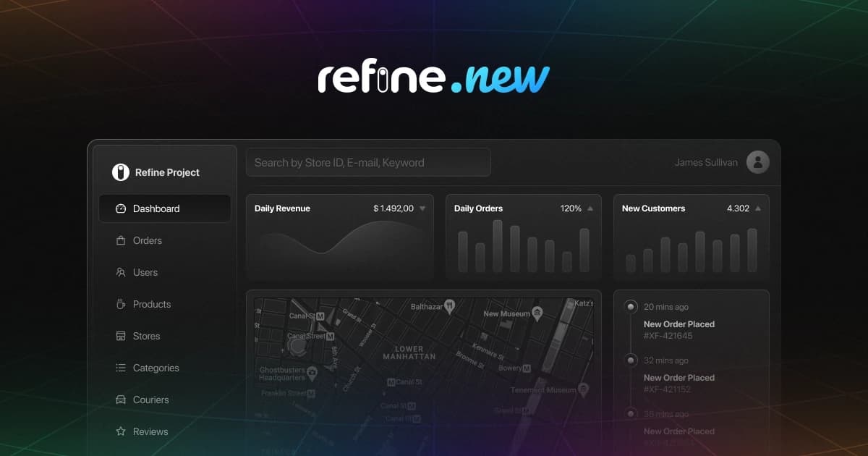The height and width of the screenshot is (456, 868).
Task: Click the Users people icon in sidebar
Action: pos(120,272)
